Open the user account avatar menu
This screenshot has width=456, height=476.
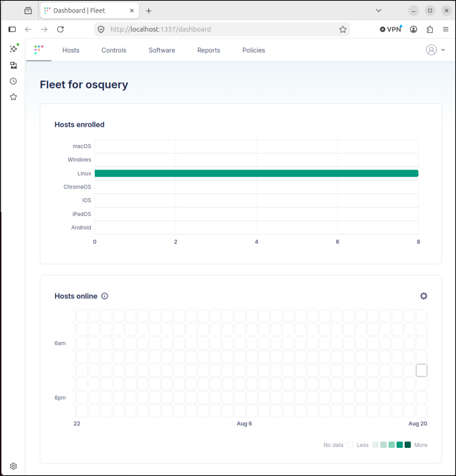[x=431, y=50]
